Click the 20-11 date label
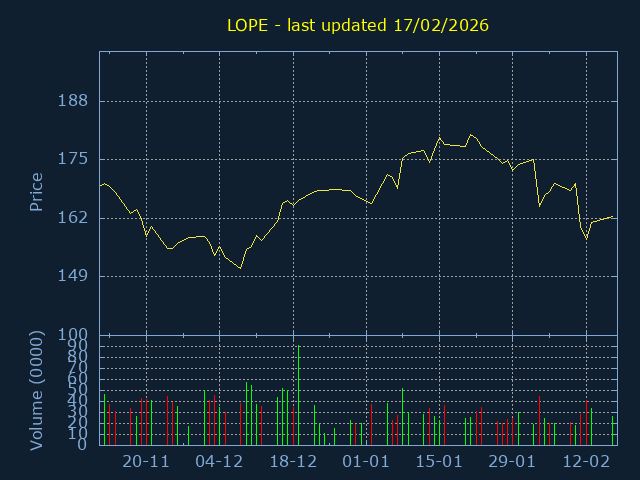The height and width of the screenshot is (480, 640). [146, 462]
